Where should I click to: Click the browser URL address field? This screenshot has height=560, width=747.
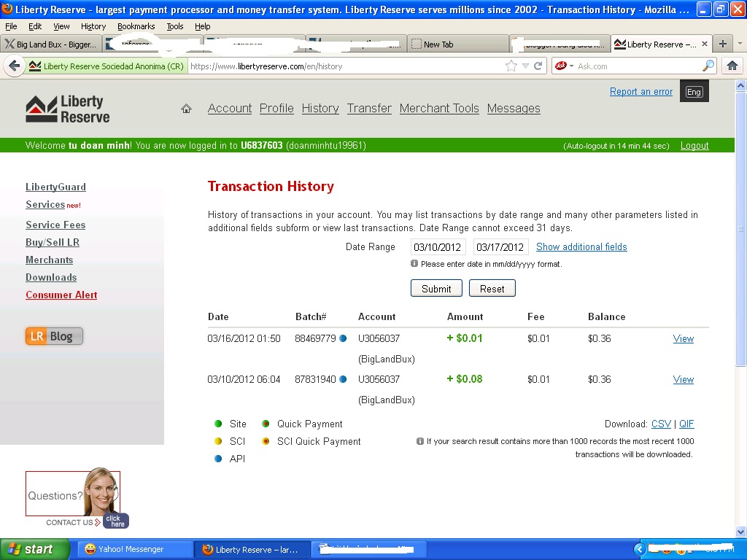coord(345,66)
